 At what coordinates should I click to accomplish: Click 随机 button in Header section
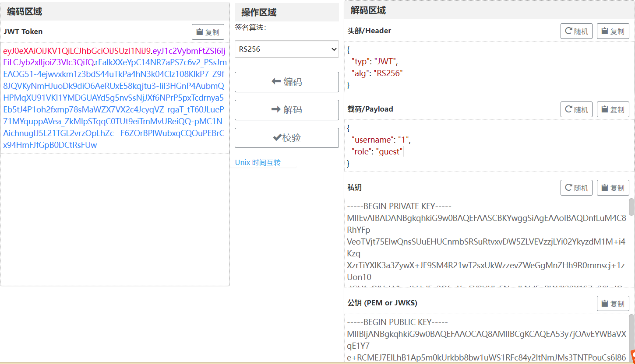[x=576, y=31]
